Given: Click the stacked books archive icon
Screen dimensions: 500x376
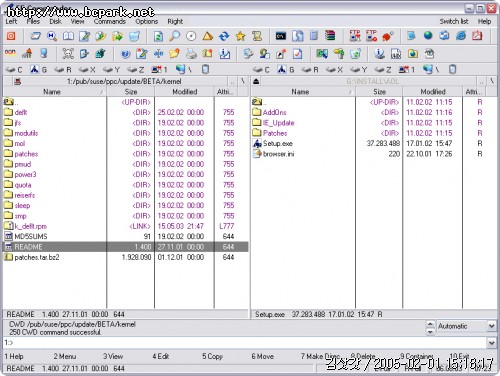Looking at the screenshot, I should pos(330,36).
